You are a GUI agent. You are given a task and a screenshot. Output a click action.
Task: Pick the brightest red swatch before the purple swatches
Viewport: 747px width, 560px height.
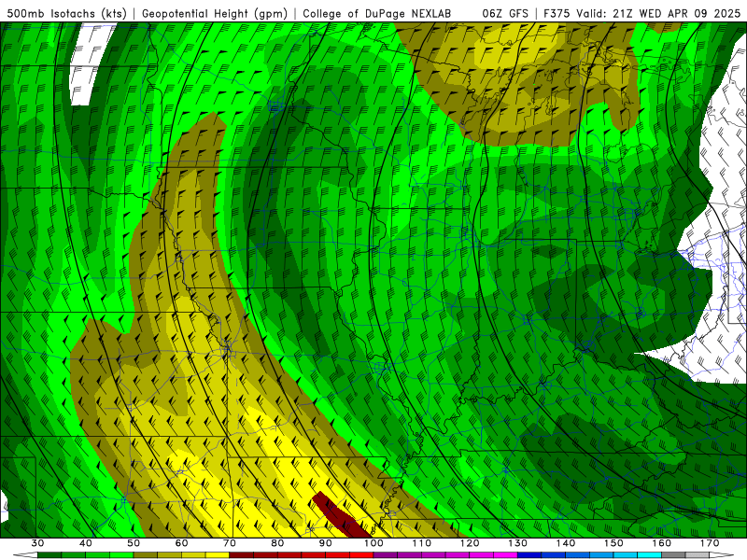[361, 555]
